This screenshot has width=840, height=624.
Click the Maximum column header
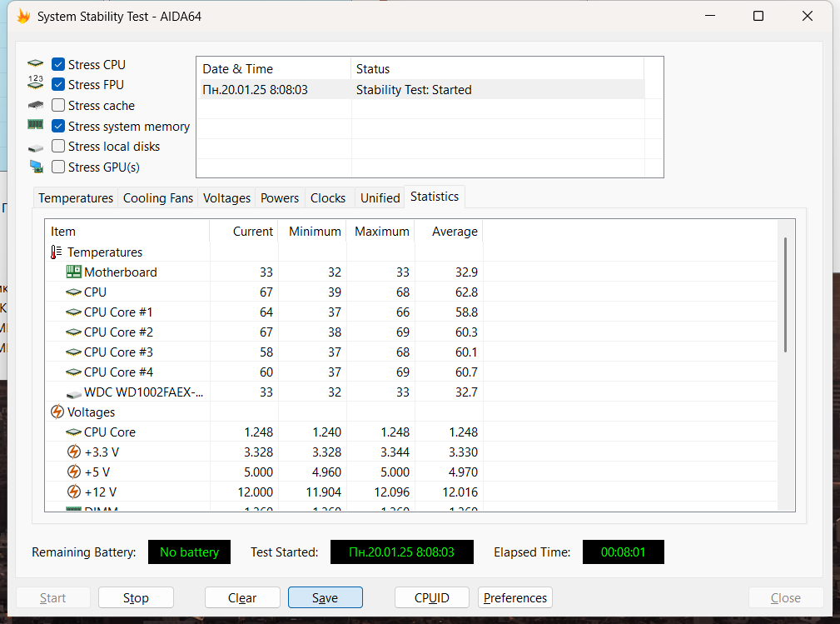coord(381,232)
